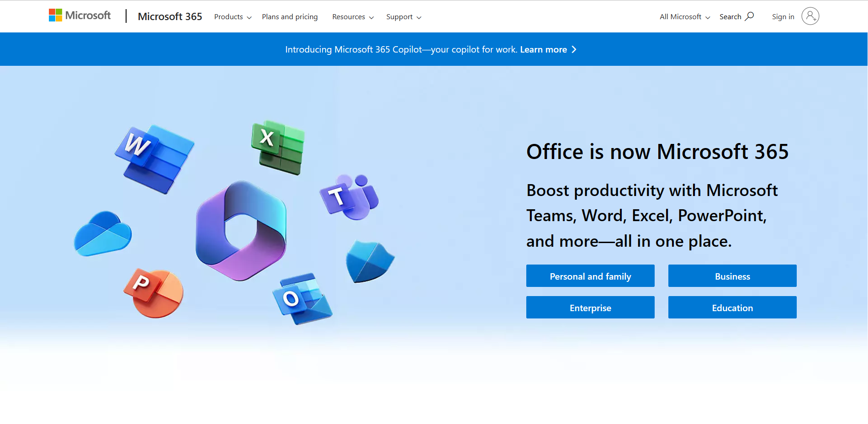
Task: Click the Office is now Microsoft 365 heading
Action: coord(657,152)
